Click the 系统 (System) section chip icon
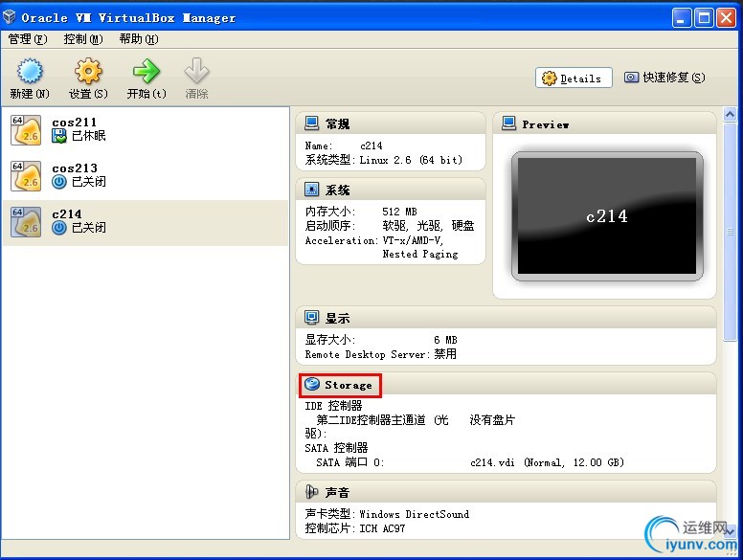Screen dimensions: 743x560 click(311, 190)
